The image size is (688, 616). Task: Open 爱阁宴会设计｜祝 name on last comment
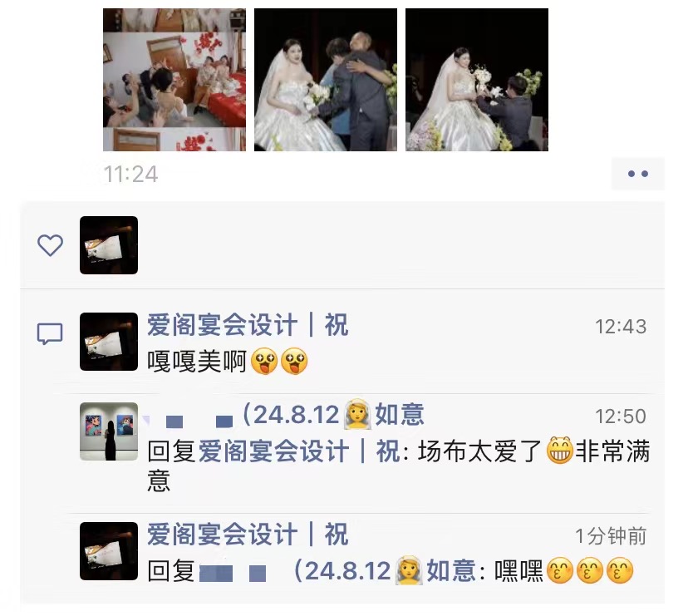pyautogui.click(x=248, y=535)
